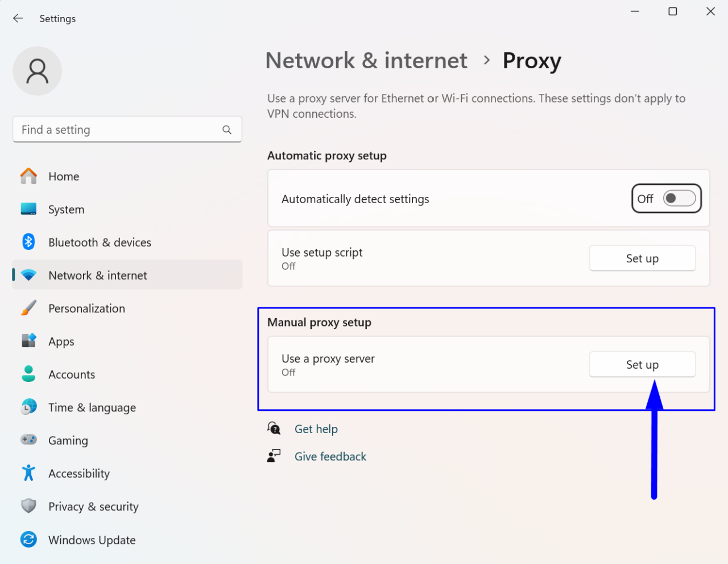Select Home in the sidebar
Screen dimensions: 728x564
click(64, 176)
